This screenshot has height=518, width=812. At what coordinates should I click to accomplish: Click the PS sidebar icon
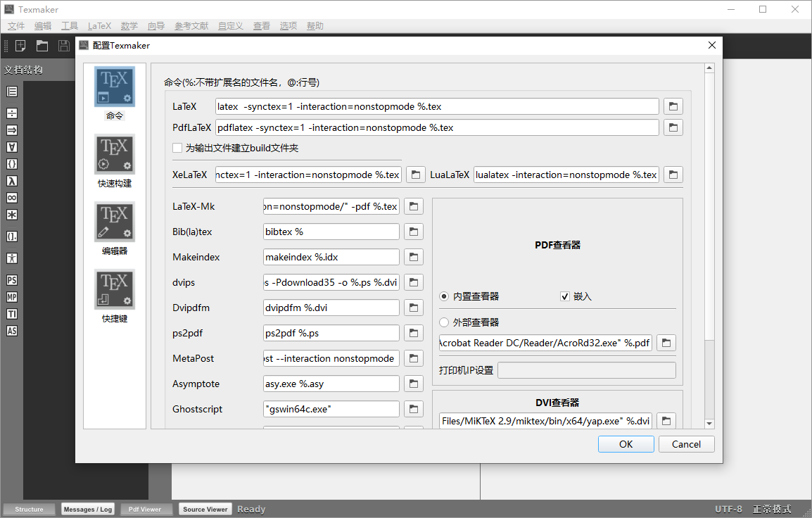pos(12,280)
